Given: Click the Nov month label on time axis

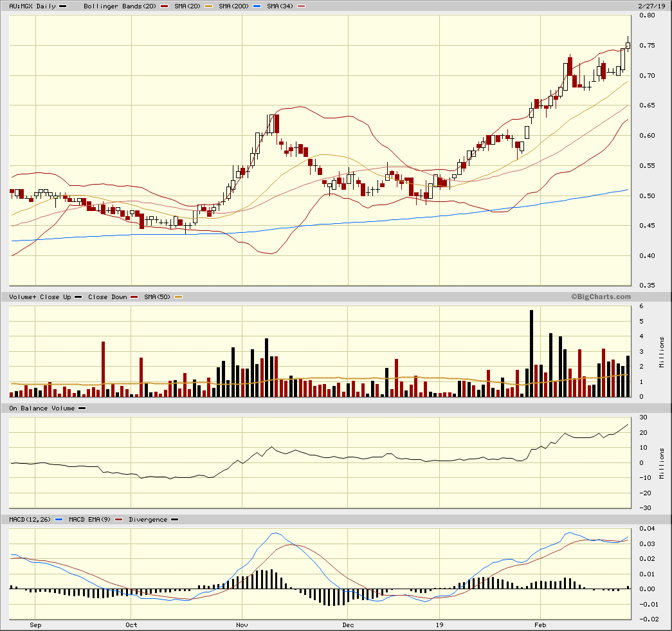Looking at the screenshot, I should pos(242,625).
